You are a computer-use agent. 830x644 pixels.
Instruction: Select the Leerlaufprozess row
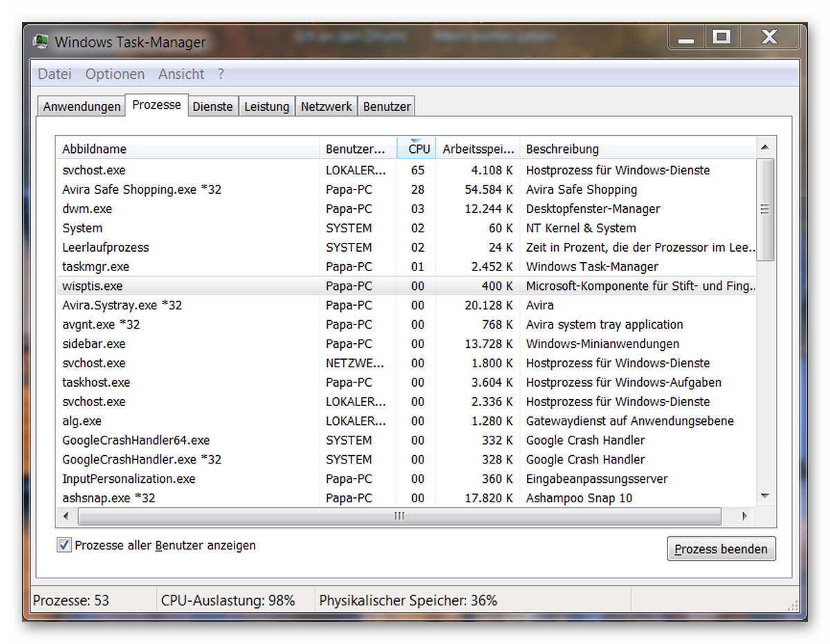tap(407, 248)
